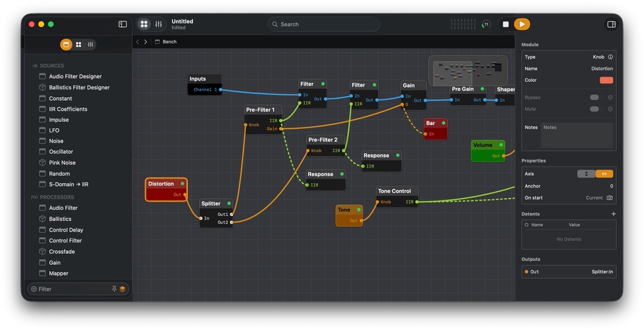Click the info icon next to Knob

(x=611, y=57)
